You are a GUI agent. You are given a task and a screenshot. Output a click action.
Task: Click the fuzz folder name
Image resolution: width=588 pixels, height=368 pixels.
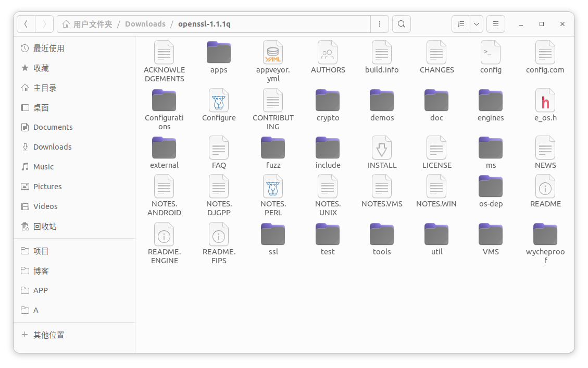coord(273,165)
